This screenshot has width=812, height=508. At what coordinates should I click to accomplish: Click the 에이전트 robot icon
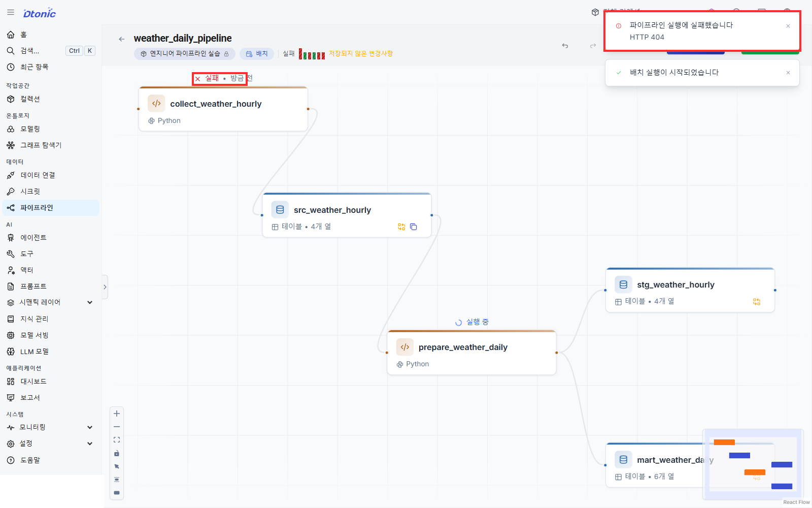11,238
